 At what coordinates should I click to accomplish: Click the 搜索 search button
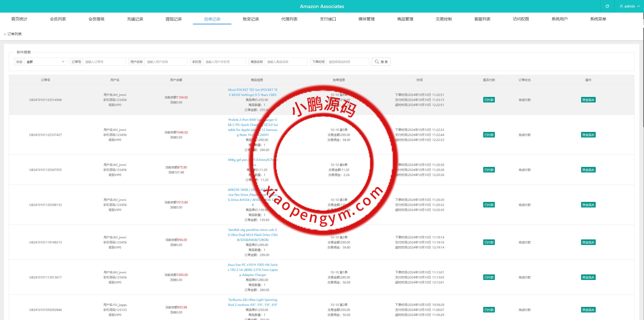[381, 62]
